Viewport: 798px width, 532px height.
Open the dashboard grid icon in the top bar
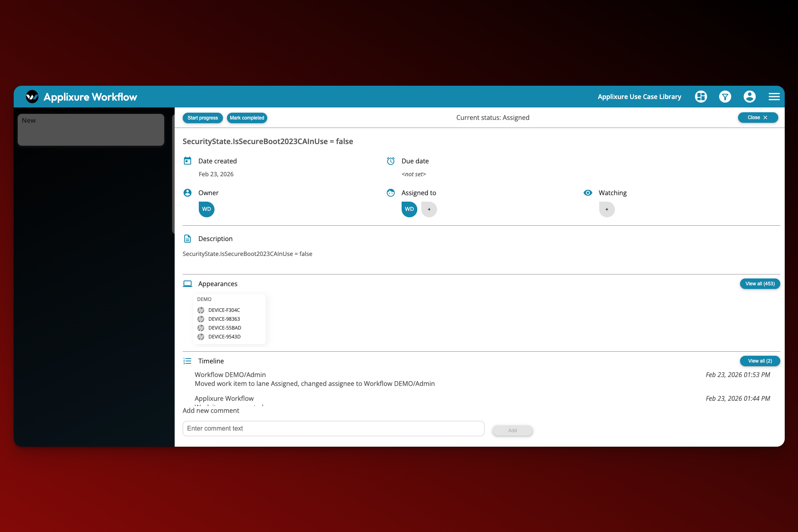701,97
